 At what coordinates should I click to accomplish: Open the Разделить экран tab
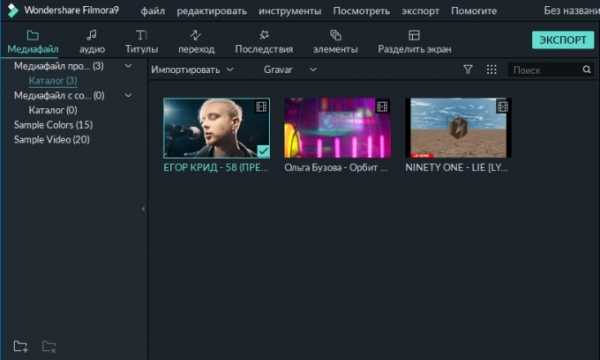coord(414,42)
